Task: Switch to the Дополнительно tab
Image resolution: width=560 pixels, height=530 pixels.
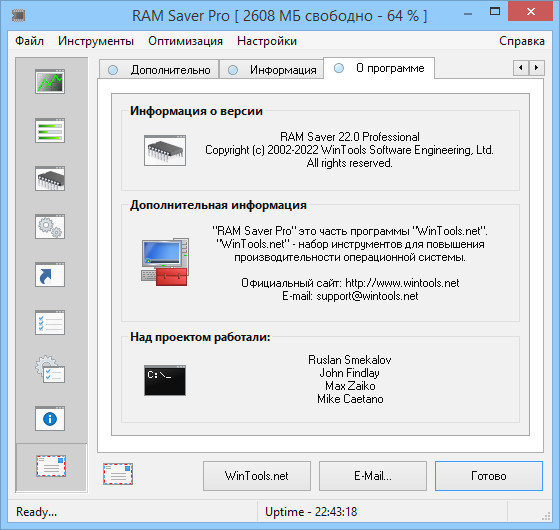Action: click(x=159, y=70)
